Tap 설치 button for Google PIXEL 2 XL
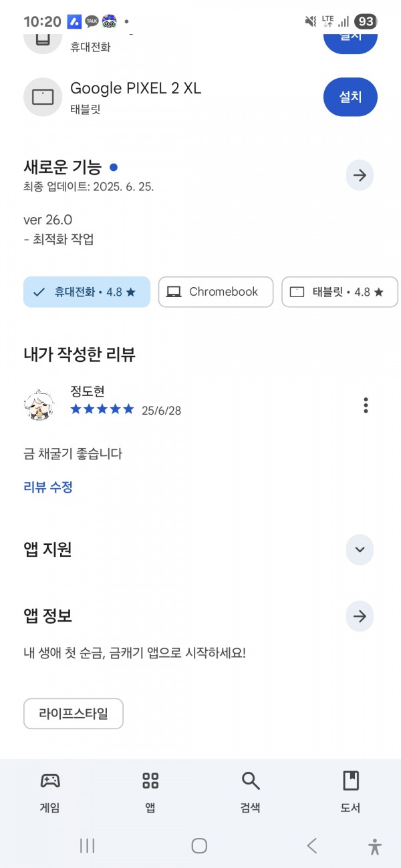 point(350,97)
